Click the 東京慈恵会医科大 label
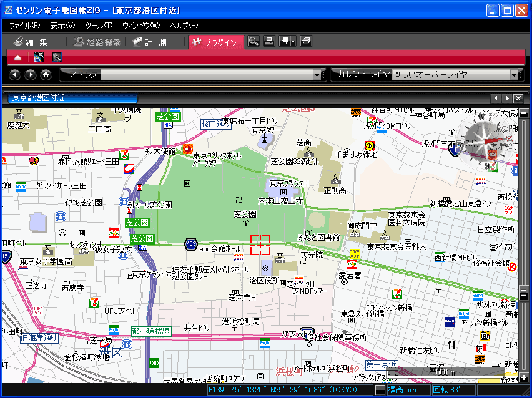 click(x=397, y=247)
